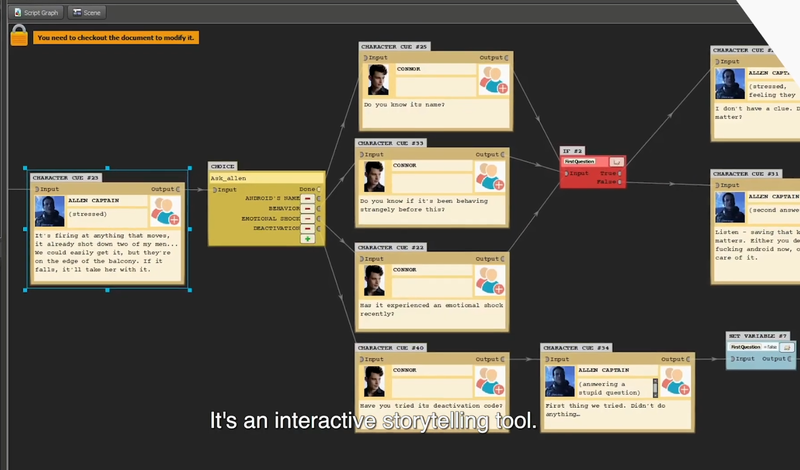Click add-character icon in Character Cue #33

pos(489,175)
